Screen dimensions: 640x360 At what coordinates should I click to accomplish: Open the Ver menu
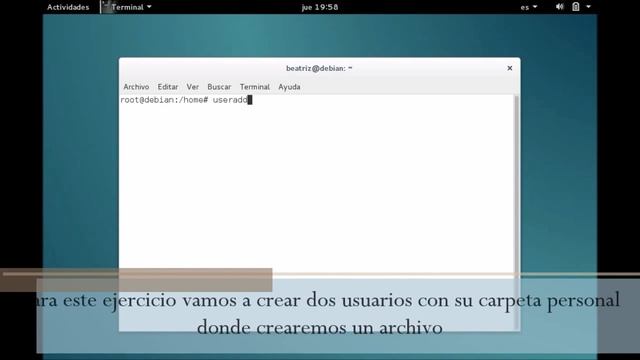193,87
